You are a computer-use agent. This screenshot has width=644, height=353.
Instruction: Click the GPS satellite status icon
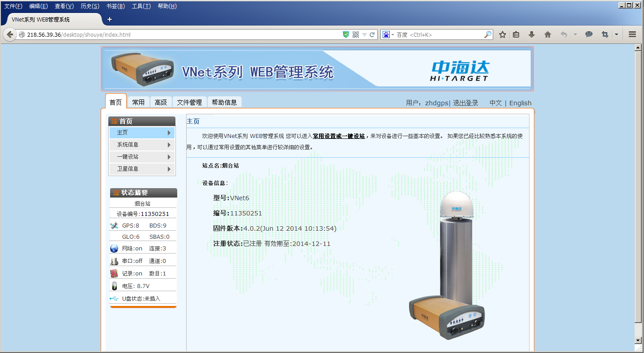pyautogui.click(x=114, y=225)
